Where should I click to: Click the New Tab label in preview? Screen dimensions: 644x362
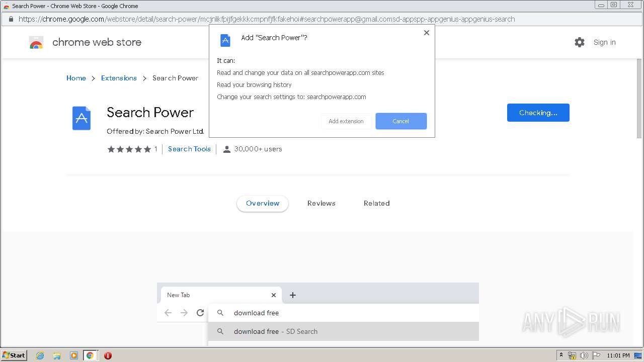[x=179, y=295]
